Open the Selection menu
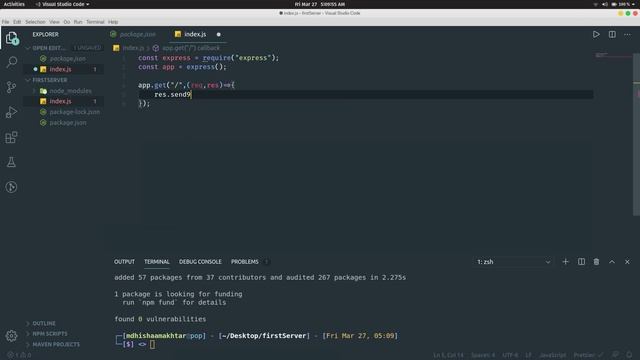 click(35, 22)
